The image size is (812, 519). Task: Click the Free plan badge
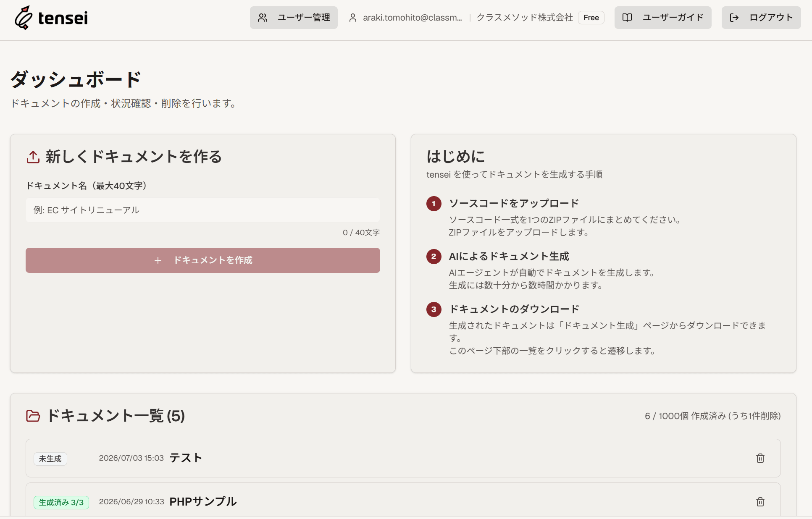pyautogui.click(x=591, y=18)
